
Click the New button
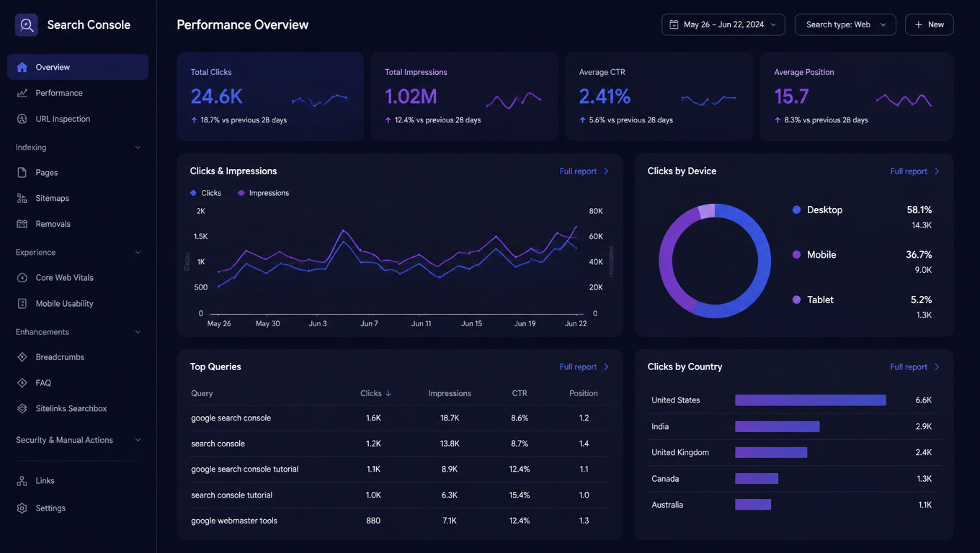[x=930, y=24]
